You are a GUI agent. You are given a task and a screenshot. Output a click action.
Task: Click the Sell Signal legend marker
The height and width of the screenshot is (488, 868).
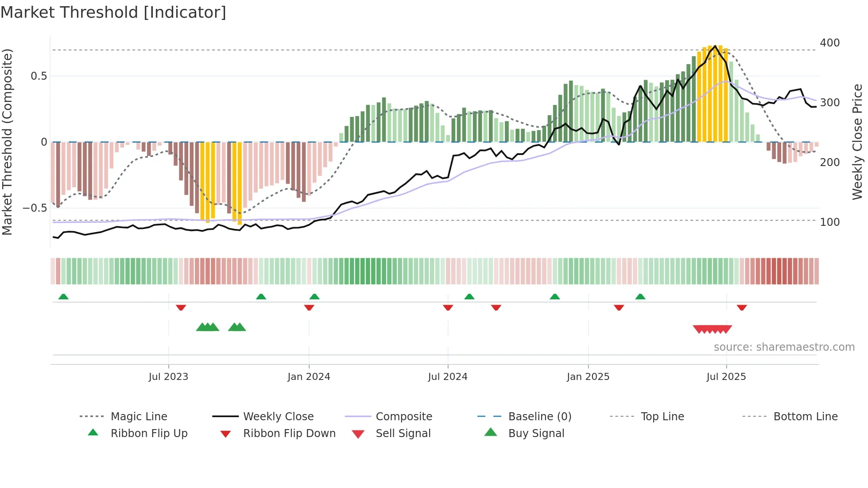click(358, 434)
